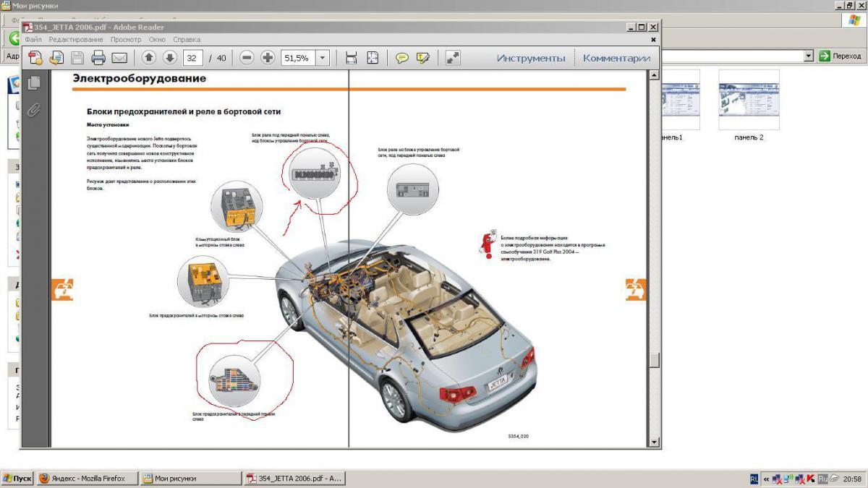Click the vertical scrollbar thumb in PDF view
Image resolution: width=868 pixels, height=488 pixels.
pyautogui.click(x=655, y=359)
